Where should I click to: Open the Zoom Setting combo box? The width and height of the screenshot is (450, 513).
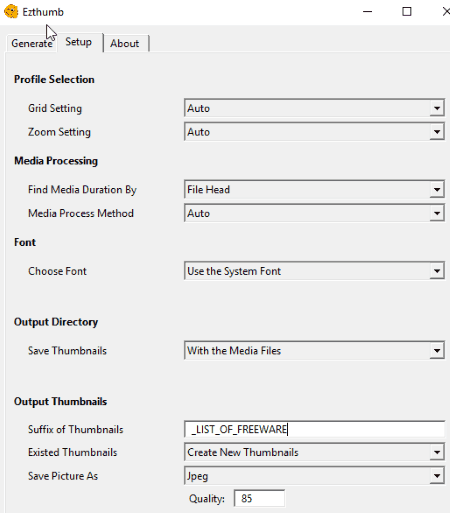[x=314, y=132]
